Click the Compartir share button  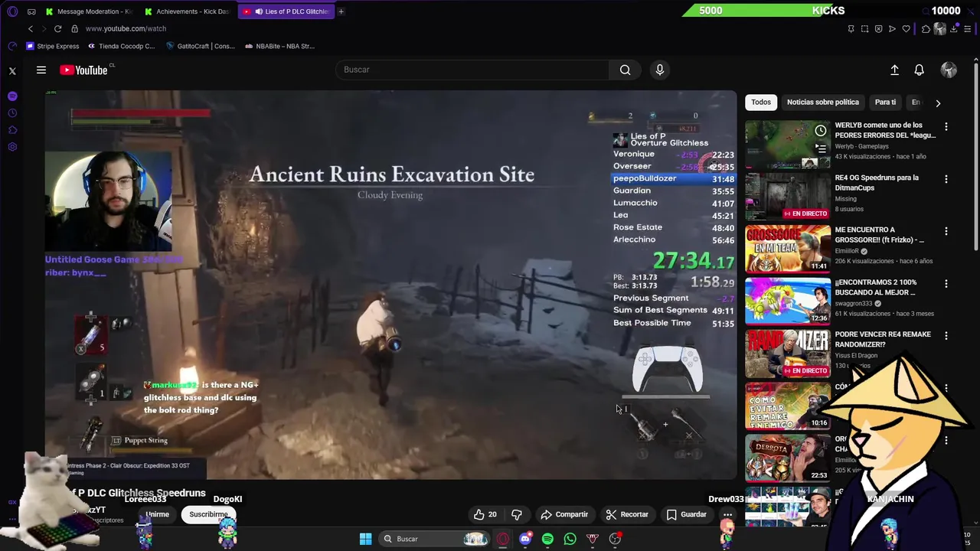tap(564, 514)
